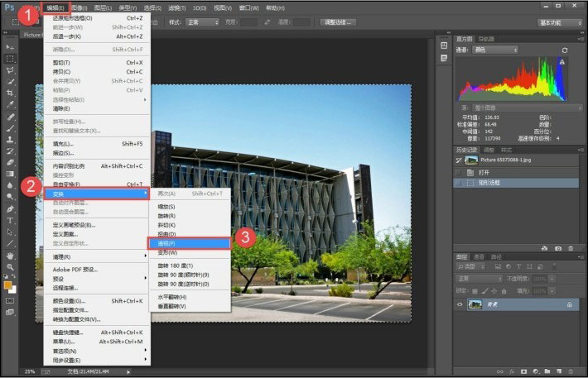Choose the Crop tool

coord(10,93)
